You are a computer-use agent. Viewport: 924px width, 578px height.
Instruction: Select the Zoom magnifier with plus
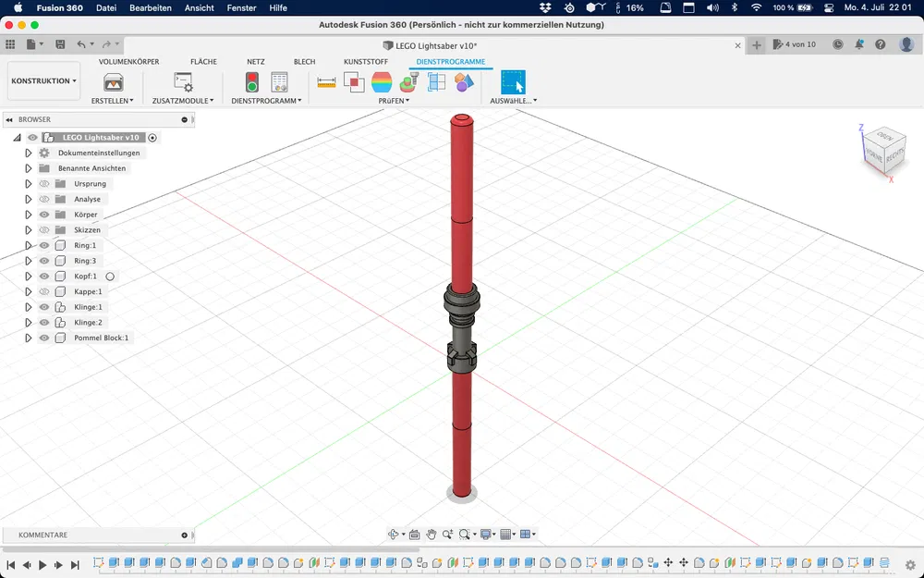pyautogui.click(x=448, y=535)
